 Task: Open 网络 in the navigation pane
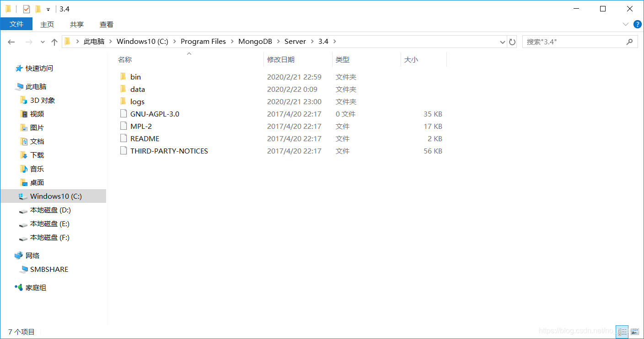(x=32, y=256)
